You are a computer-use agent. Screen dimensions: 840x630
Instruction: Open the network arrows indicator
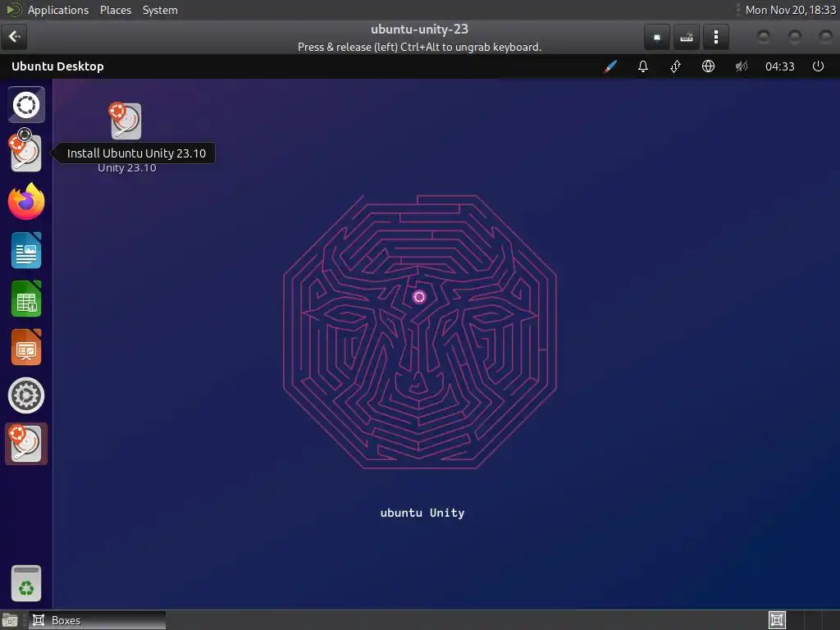point(676,66)
